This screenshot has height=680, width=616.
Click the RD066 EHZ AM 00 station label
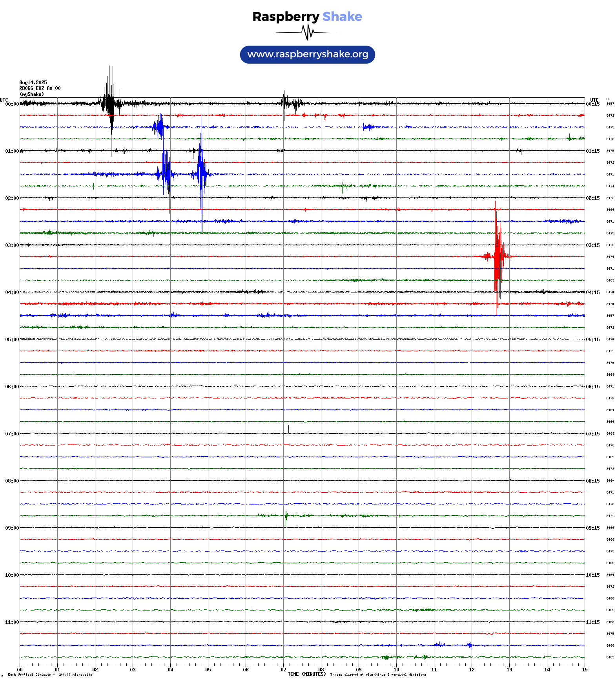point(40,88)
